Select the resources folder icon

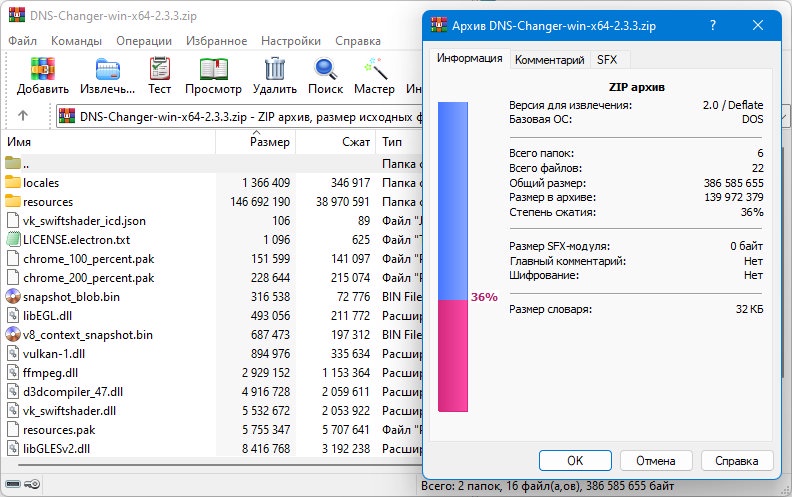(x=13, y=201)
